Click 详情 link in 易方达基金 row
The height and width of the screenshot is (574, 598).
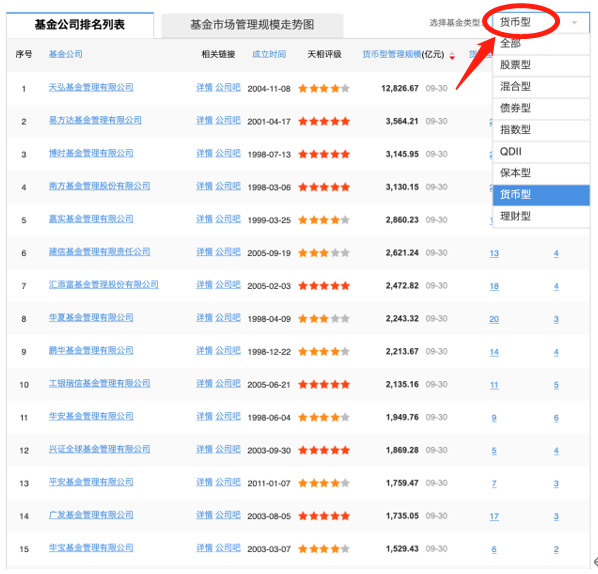pos(204,121)
